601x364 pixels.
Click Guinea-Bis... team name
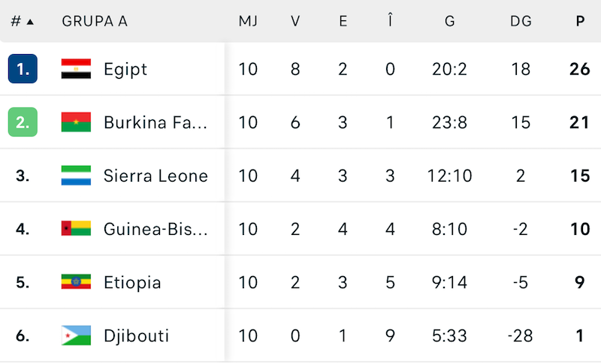pos(155,229)
